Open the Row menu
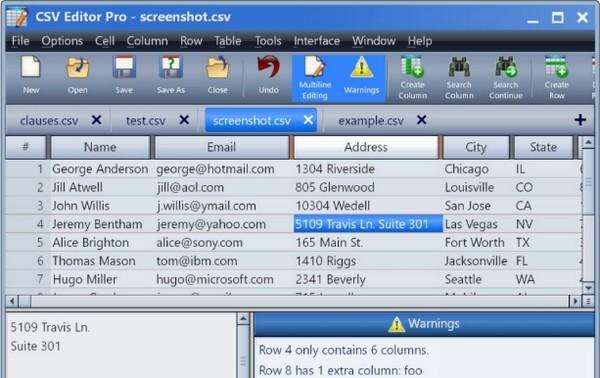Image resolution: width=600 pixels, height=378 pixels. 191,41
